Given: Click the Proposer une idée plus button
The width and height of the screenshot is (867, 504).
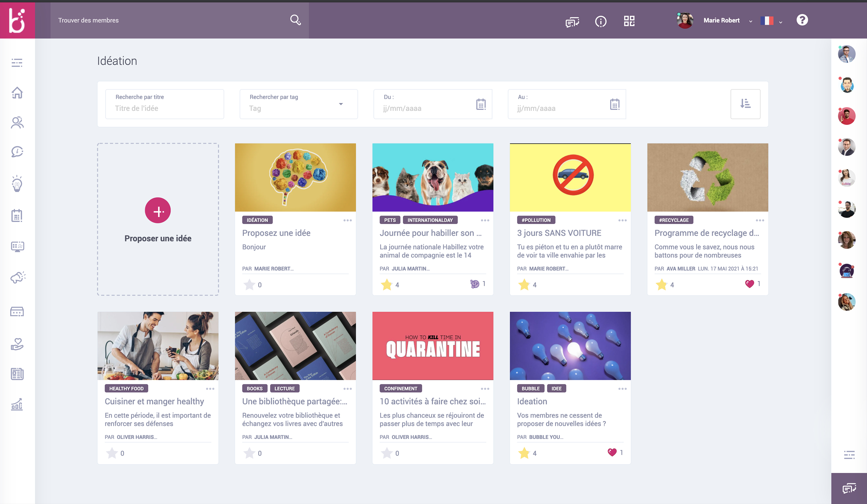Looking at the screenshot, I should [x=158, y=210].
